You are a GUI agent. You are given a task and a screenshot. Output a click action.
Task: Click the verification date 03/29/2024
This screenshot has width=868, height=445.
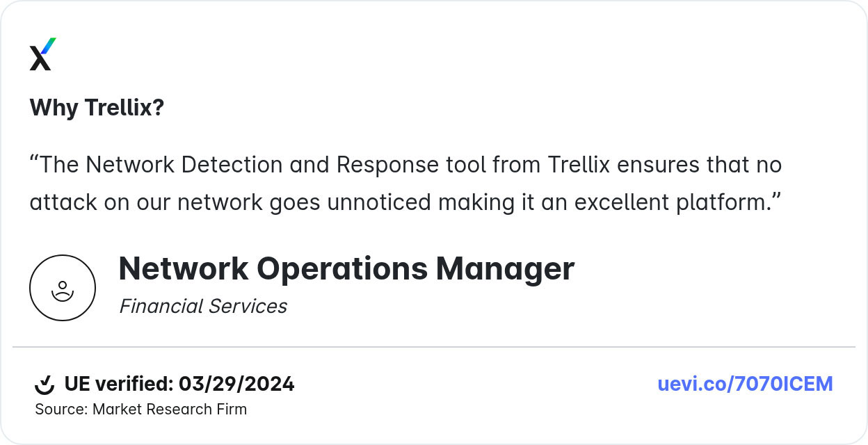[x=236, y=384]
